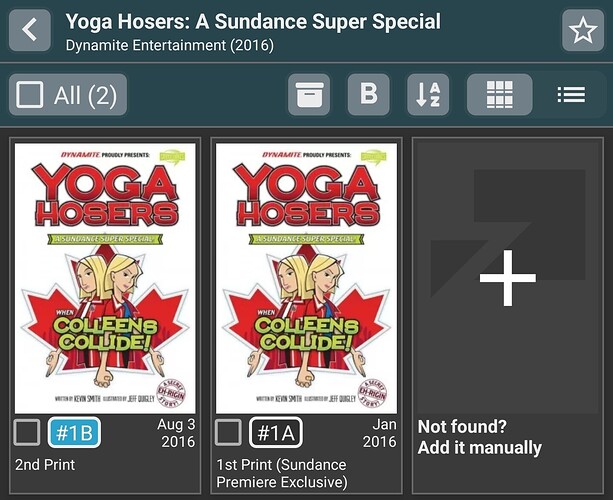
Task: Click 'Sundance Premiere Exclusive' description text
Action: 282,473
